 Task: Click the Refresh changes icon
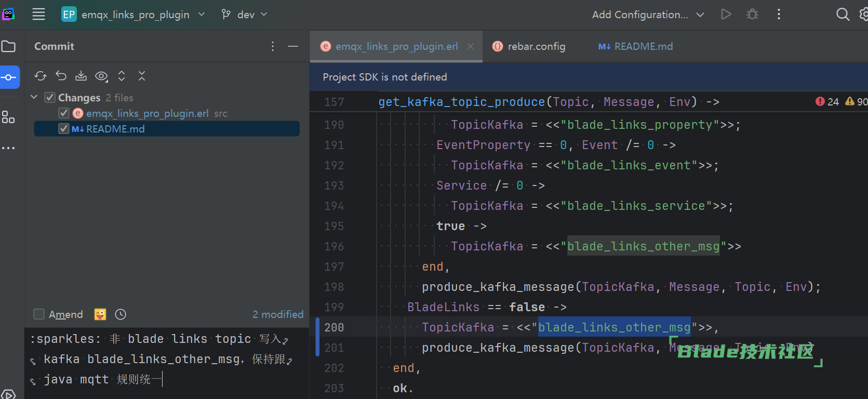coord(41,76)
